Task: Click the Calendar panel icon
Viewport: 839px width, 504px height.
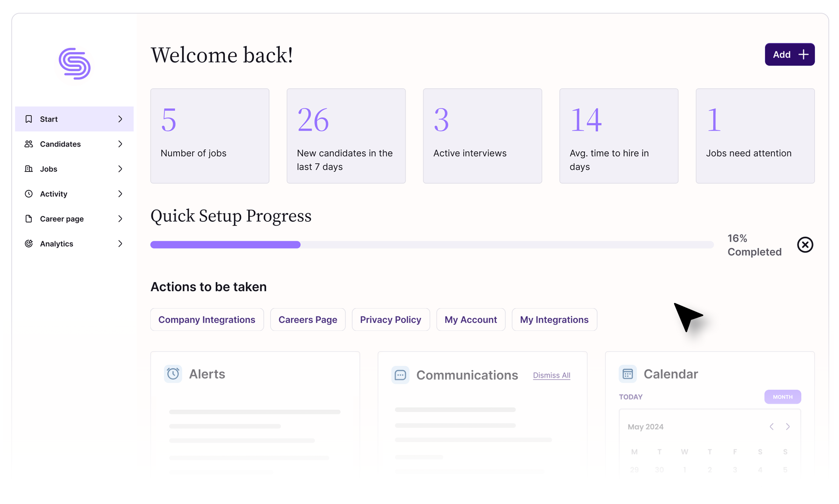Action: (628, 373)
